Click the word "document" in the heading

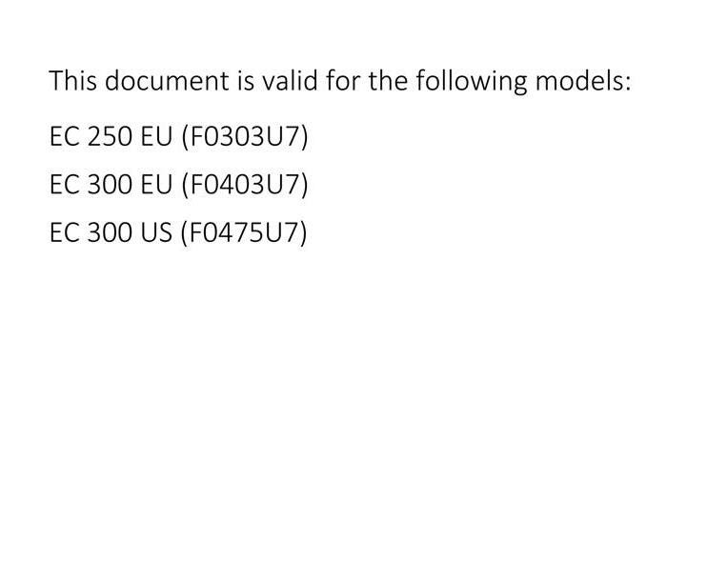pyautogui.click(x=167, y=80)
